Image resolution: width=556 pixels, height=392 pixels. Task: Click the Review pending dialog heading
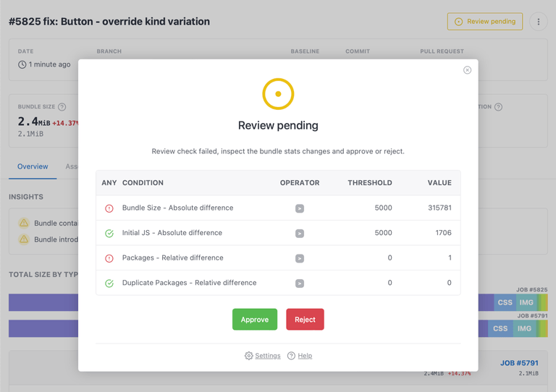(278, 126)
